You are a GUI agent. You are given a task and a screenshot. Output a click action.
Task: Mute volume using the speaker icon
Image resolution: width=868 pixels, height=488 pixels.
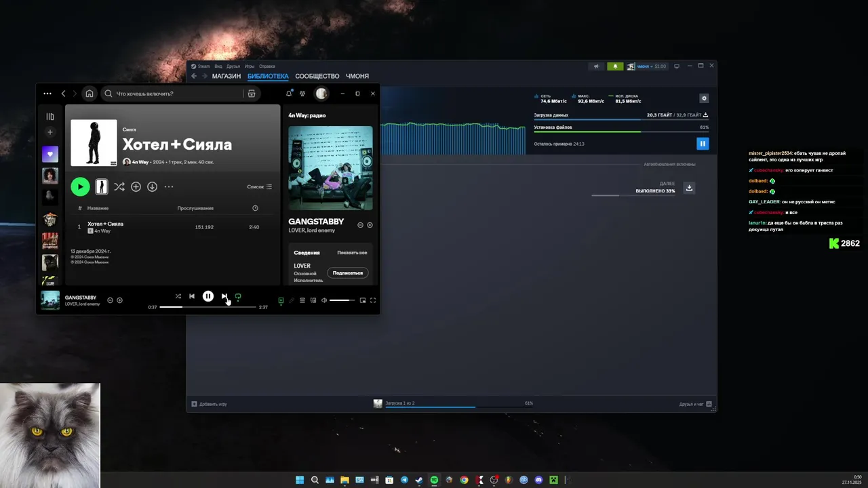[324, 300]
